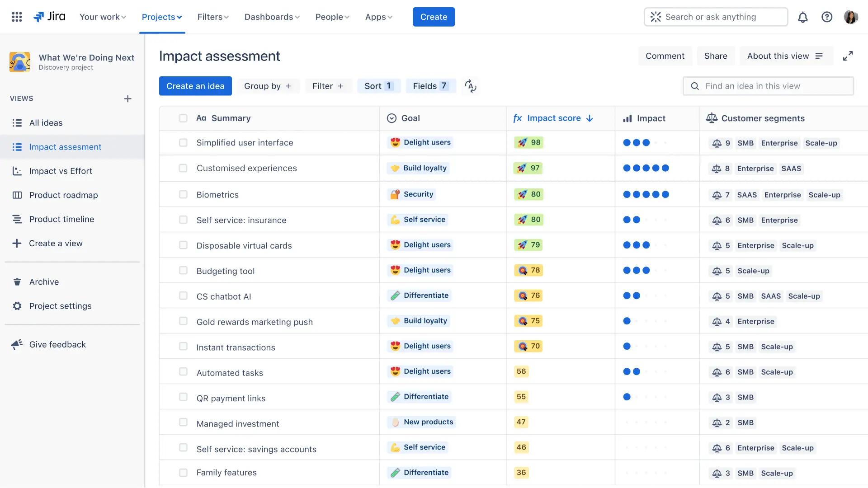Check the CS chatbot AI row checkbox
Viewport: 868px width, 488px height.
[x=183, y=296]
